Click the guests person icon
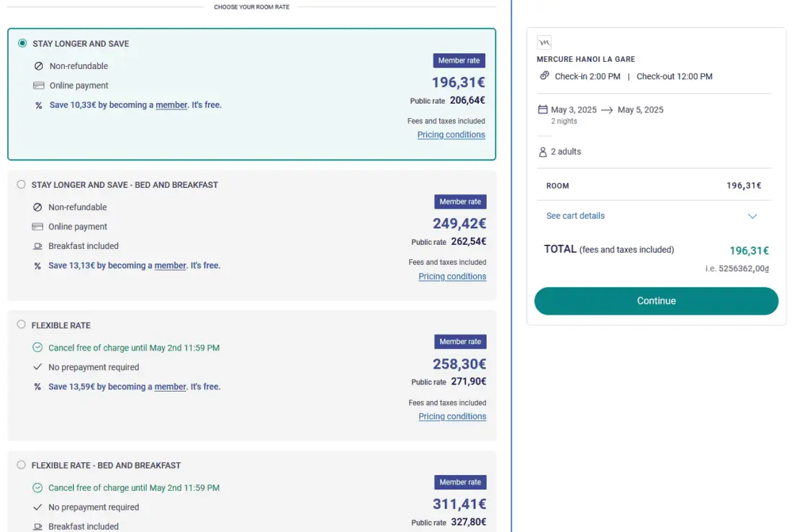 (x=543, y=152)
